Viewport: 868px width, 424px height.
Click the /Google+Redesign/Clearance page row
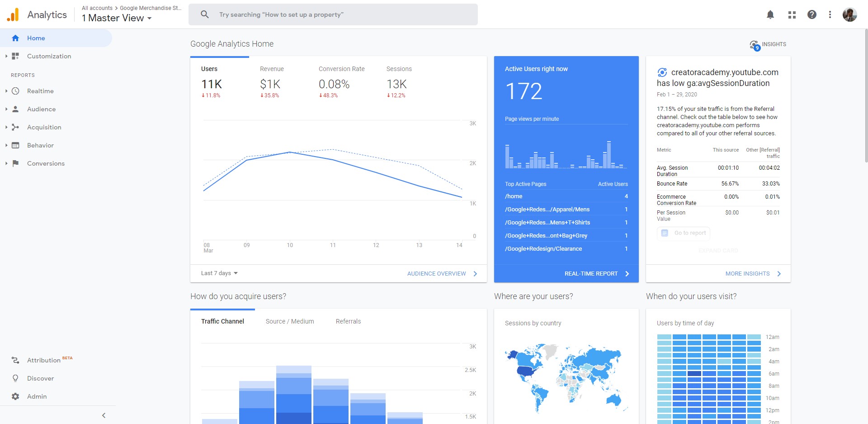[x=566, y=249]
